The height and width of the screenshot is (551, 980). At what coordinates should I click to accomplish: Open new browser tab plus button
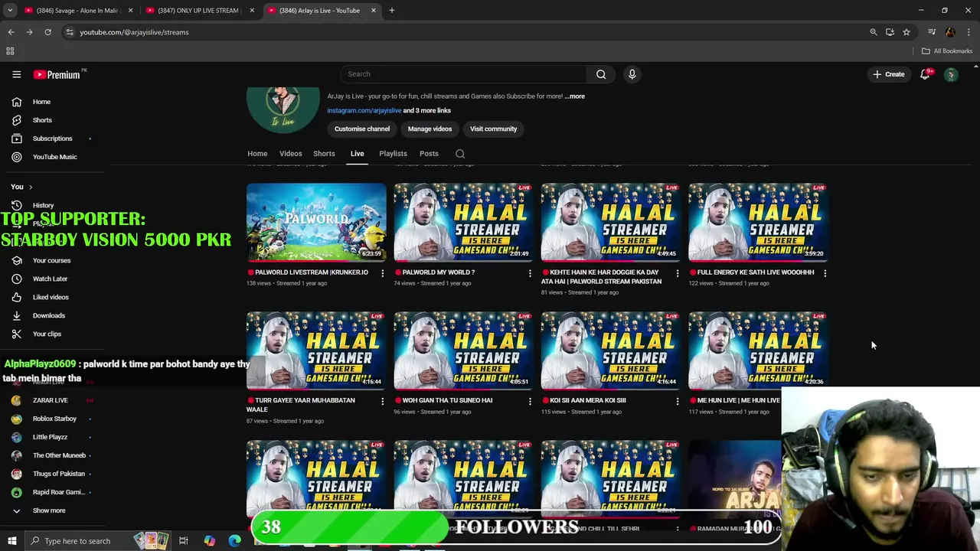[x=391, y=11]
